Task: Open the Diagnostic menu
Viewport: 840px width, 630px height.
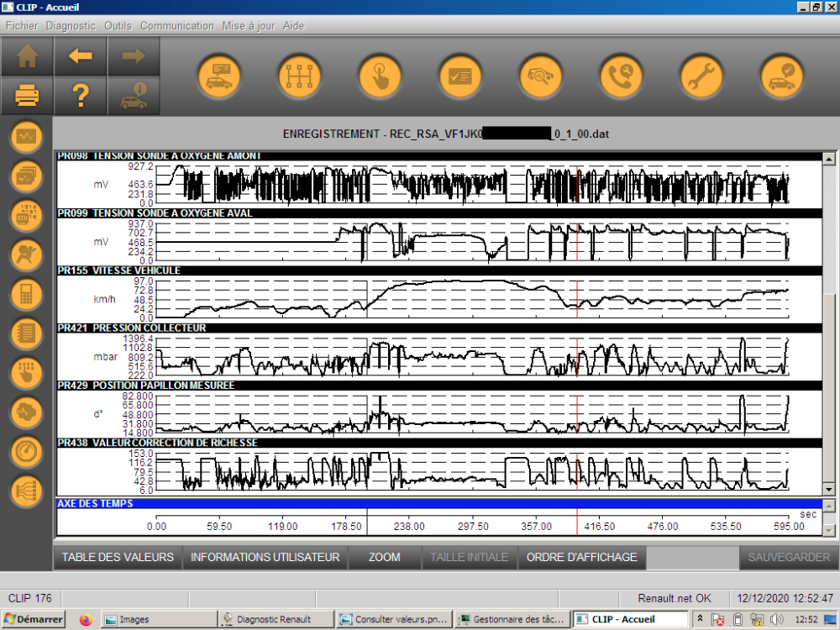Action: click(x=71, y=26)
